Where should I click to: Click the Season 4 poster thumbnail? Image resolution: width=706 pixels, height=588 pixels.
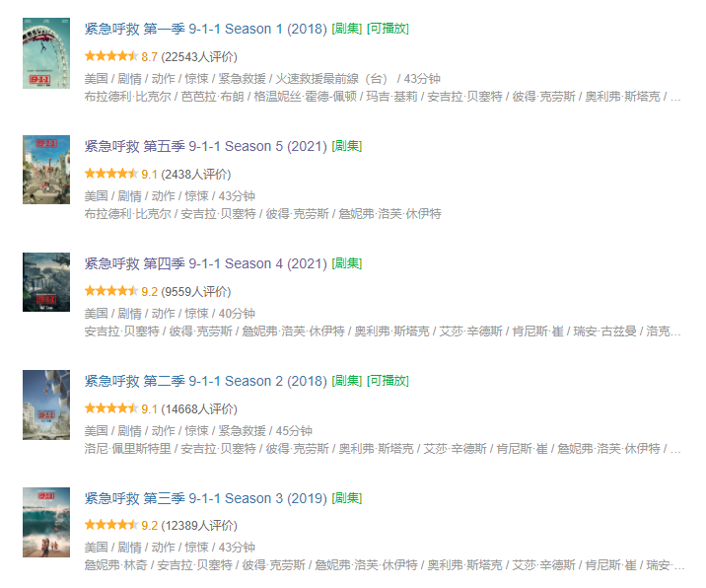[46, 286]
